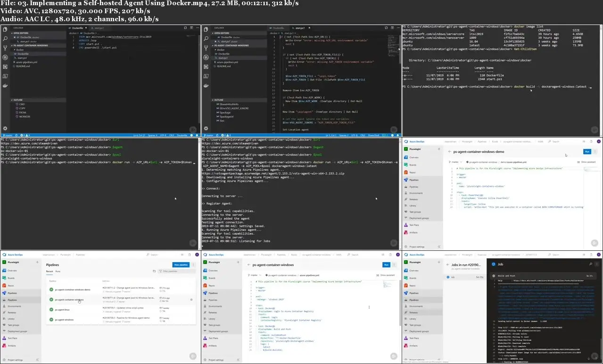
Task: Select Job row in Jobs in run frame
Action: pyautogui.click(x=465, y=277)
